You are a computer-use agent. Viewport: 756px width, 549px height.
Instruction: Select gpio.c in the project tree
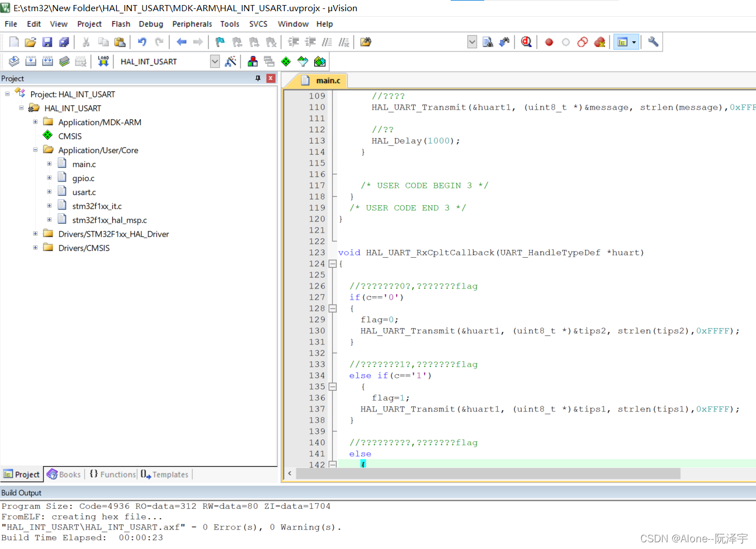[x=83, y=178]
